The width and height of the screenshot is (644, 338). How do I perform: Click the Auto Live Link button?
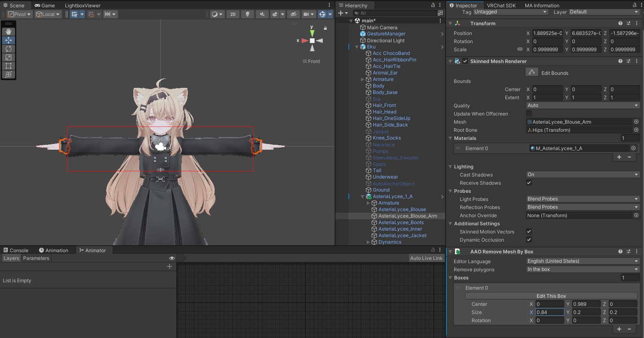pyautogui.click(x=426, y=258)
